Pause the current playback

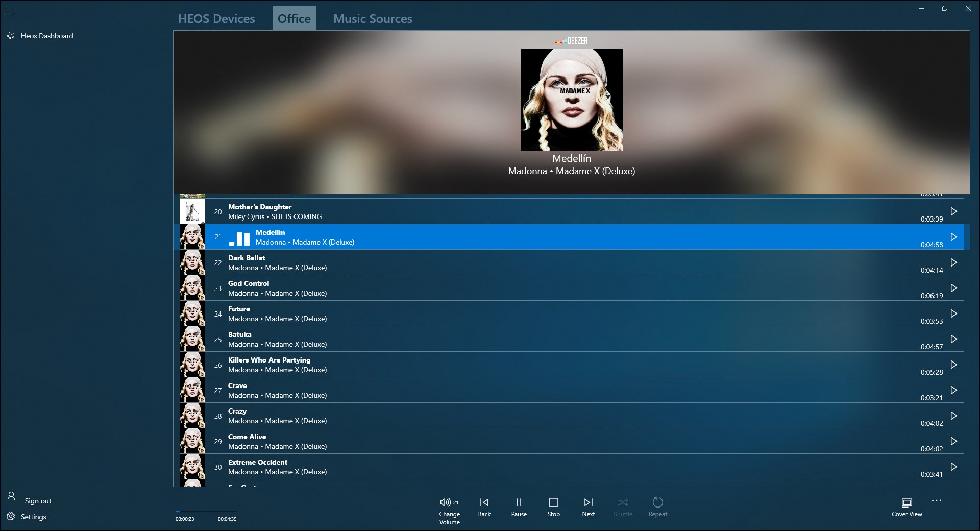[519, 508]
